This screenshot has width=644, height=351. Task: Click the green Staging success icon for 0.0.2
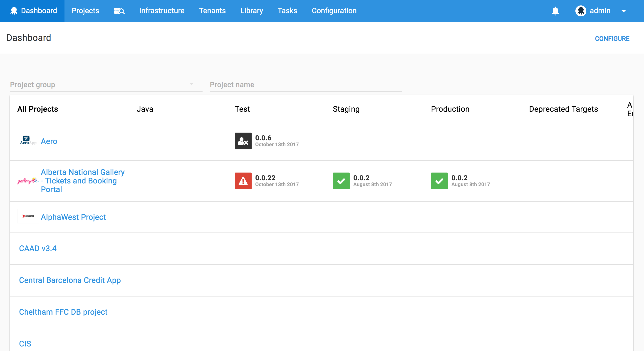[341, 181]
